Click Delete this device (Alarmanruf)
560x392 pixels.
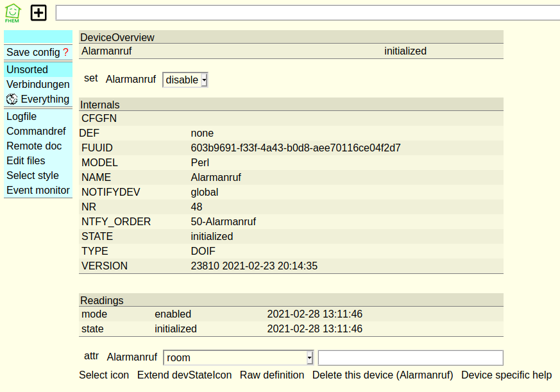pos(382,375)
